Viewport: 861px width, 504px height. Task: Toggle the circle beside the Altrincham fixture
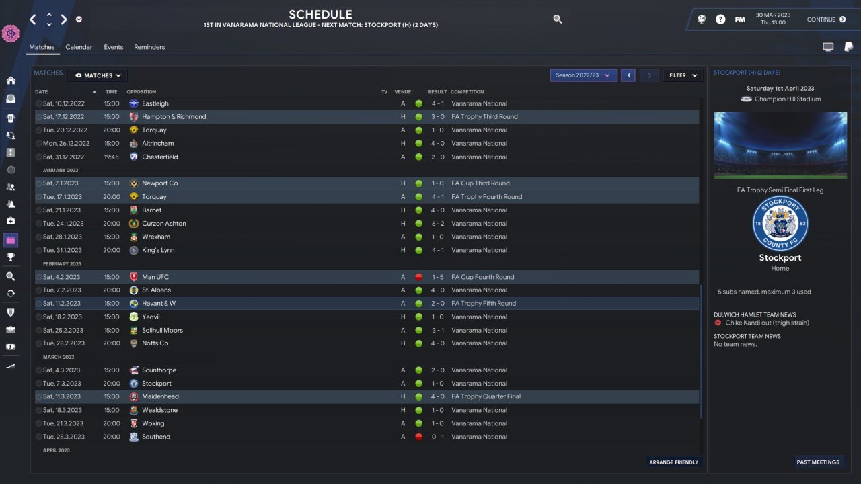pyautogui.click(x=39, y=144)
